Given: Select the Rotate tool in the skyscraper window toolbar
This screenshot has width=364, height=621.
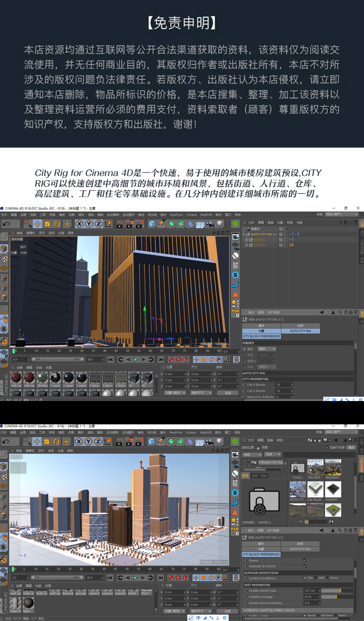Looking at the screenshot, I should pyautogui.click(x=57, y=224).
